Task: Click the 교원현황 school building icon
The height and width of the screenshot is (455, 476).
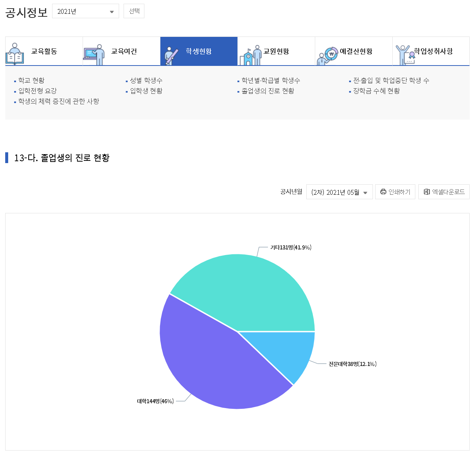Action: [x=250, y=55]
